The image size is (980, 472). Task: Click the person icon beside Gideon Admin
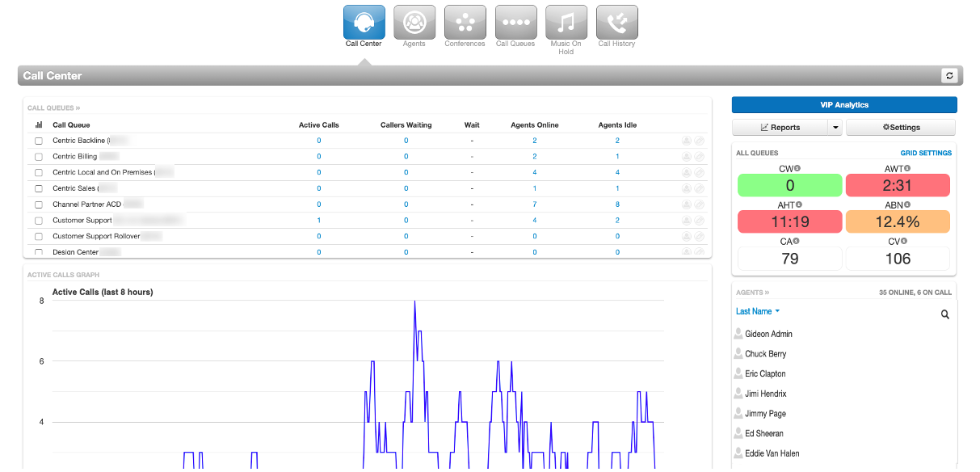pyautogui.click(x=738, y=333)
